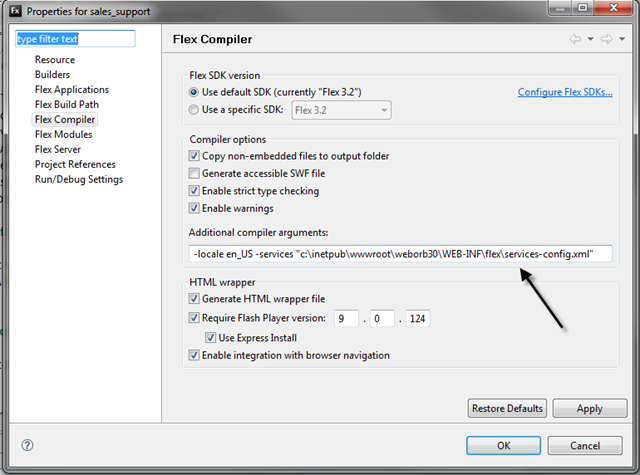Open Flex Server properties page
Screen dimensions: 640x475
pos(58,149)
